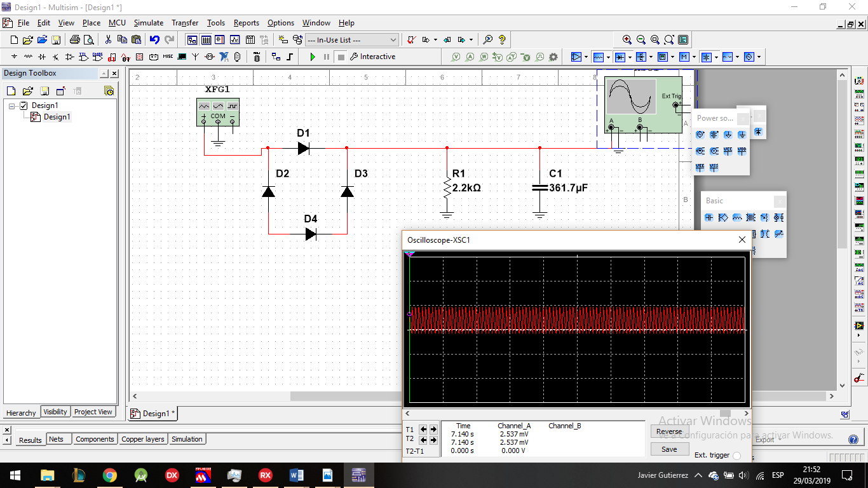868x488 pixels.
Task: Place a transistor from the component toolbar
Action: 56,57
